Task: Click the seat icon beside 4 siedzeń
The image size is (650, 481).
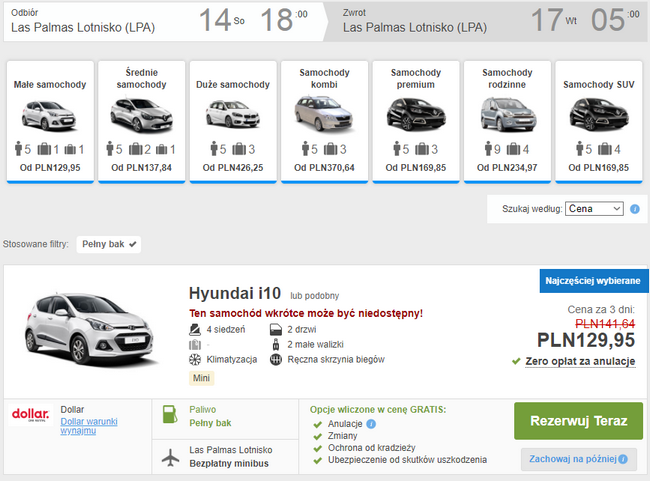Action: pos(194,329)
